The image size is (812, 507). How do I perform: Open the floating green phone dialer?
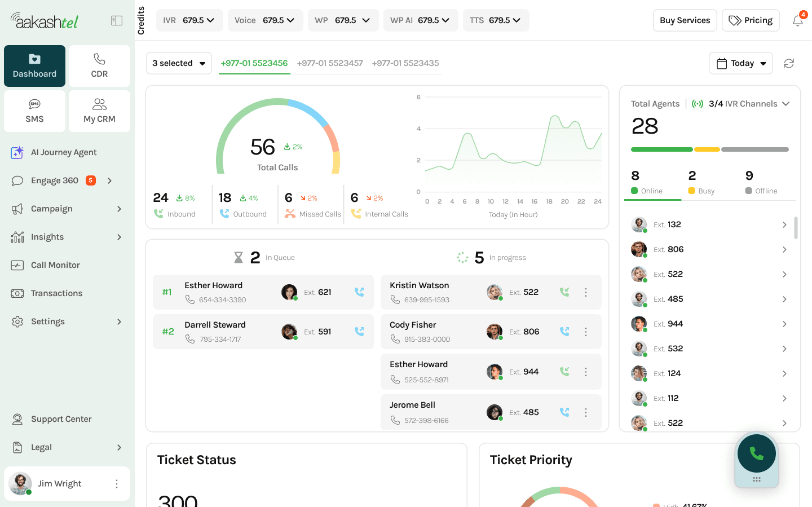point(757,453)
